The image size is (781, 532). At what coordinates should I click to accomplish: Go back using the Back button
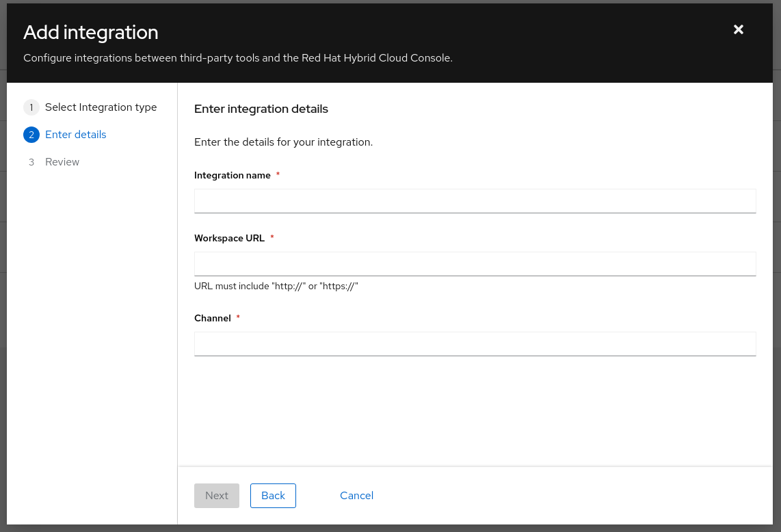(x=273, y=496)
